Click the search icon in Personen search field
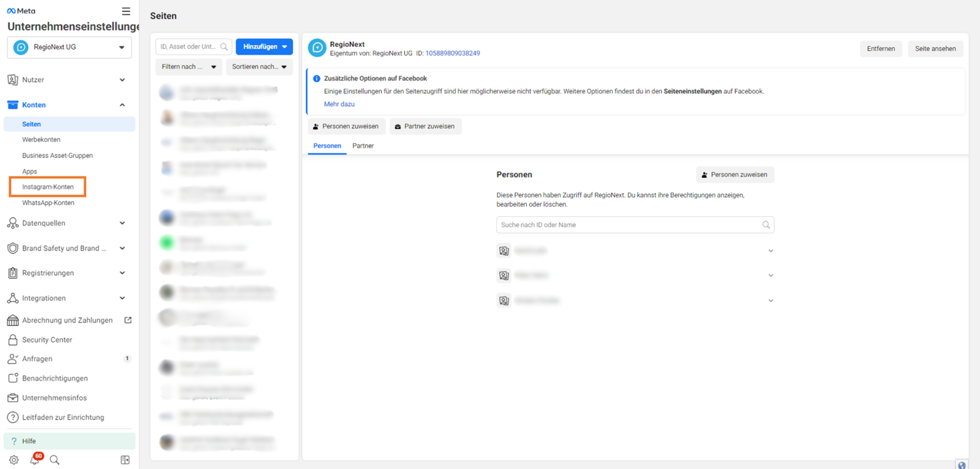 coord(766,225)
